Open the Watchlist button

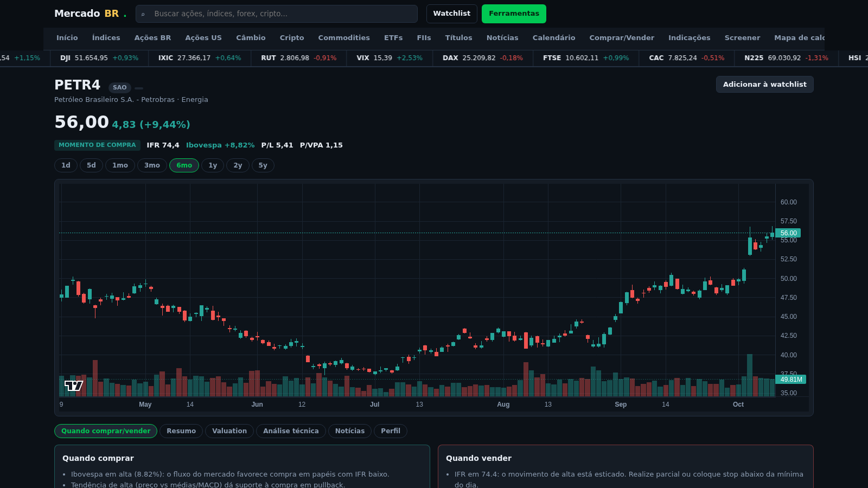click(451, 14)
